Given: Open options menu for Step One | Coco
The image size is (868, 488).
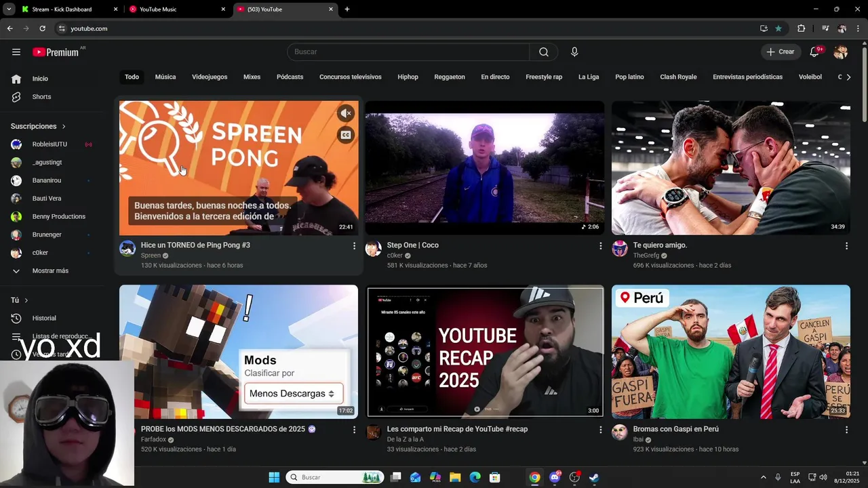Looking at the screenshot, I should [600, 246].
